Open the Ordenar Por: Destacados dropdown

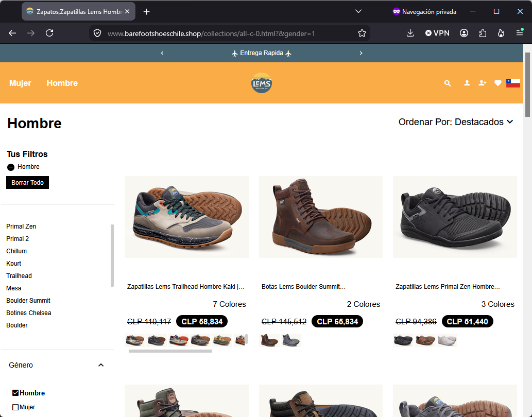(x=456, y=122)
